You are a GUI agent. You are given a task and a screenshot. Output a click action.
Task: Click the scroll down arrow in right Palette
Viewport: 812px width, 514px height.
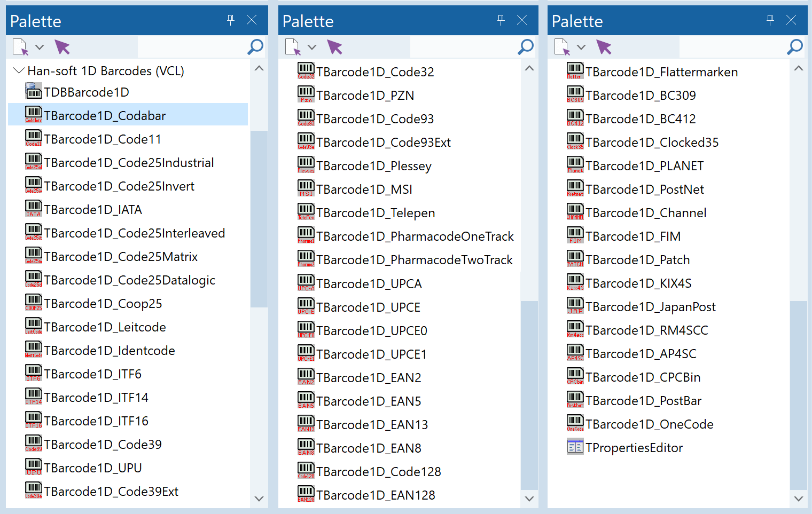(799, 499)
